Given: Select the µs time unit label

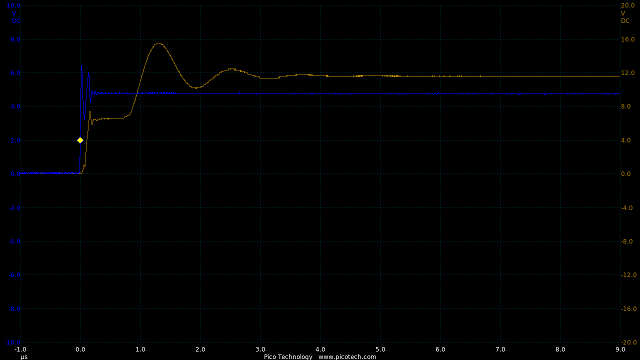Looking at the screenshot, I should (24, 357).
